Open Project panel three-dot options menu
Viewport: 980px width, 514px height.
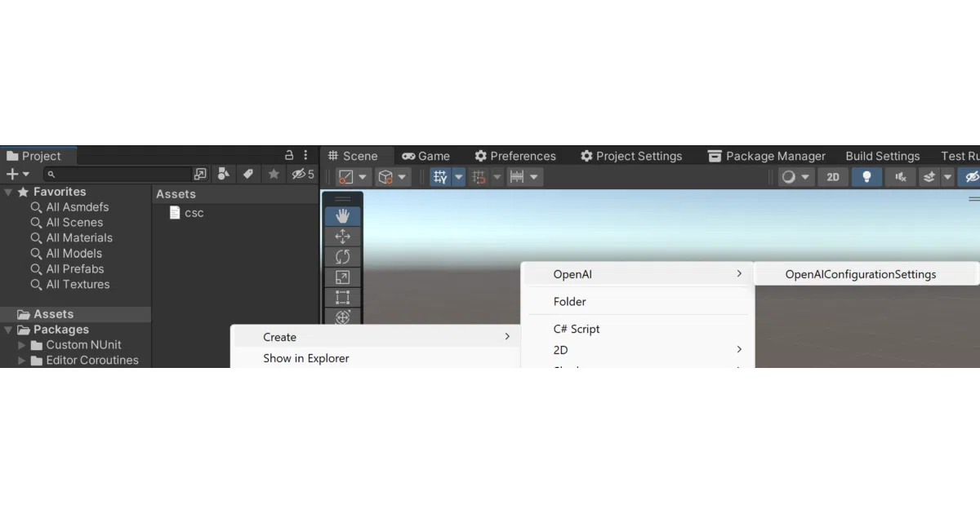[x=306, y=155]
